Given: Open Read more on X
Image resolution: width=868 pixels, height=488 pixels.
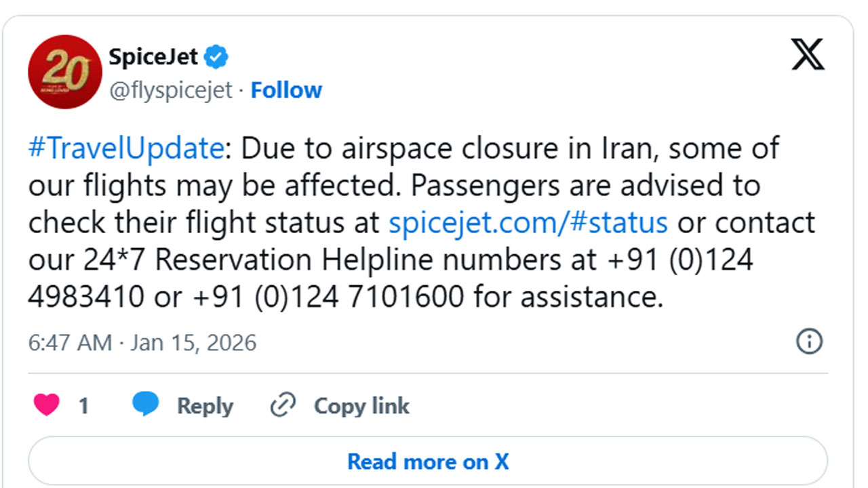Looking at the screenshot, I should [428, 462].
